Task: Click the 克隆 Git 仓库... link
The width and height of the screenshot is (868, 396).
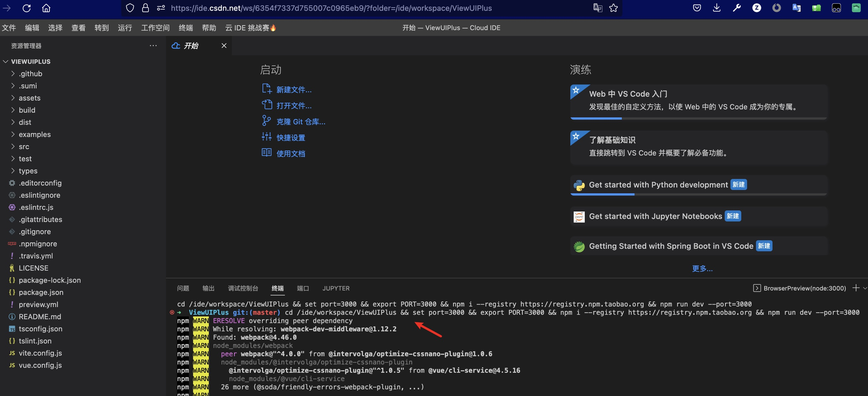Action: pos(301,121)
